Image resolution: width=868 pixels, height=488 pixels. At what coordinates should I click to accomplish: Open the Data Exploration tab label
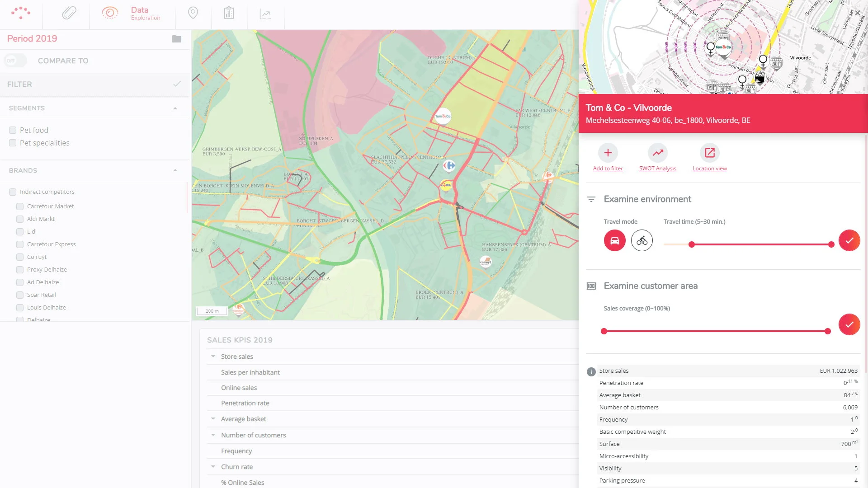pos(146,13)
